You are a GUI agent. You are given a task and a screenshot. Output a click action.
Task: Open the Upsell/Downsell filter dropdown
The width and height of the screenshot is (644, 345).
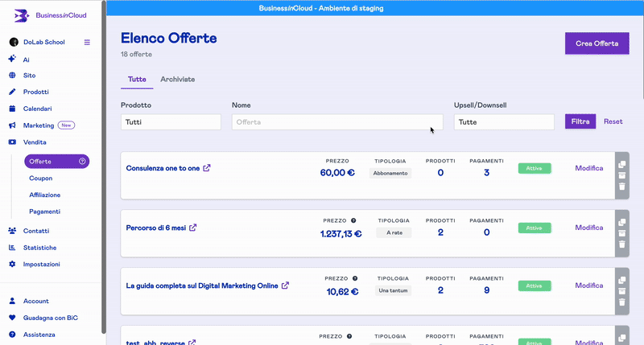[504, 122]
